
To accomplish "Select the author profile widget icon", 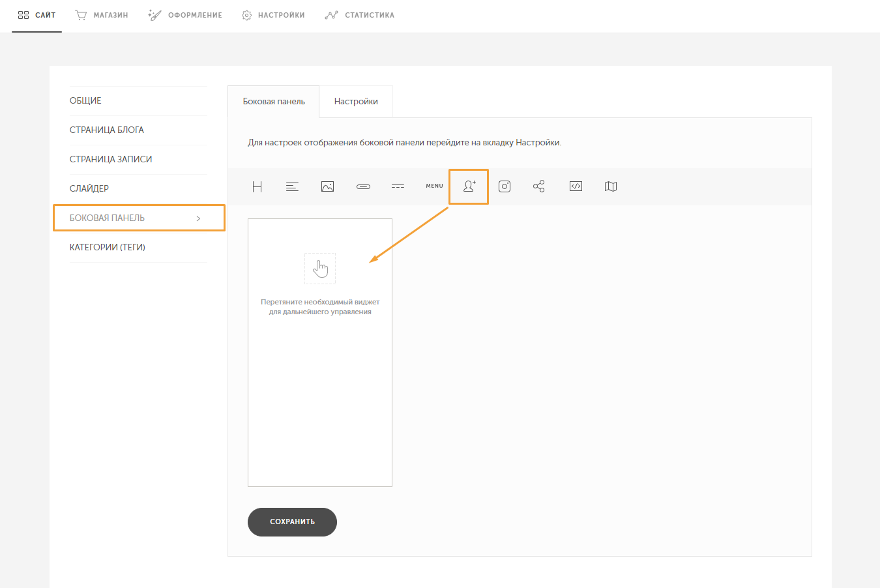I will tap(469, 186).
